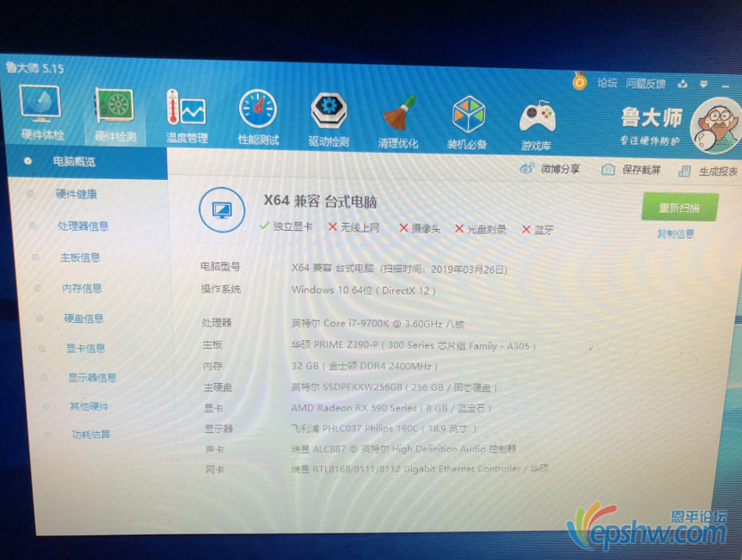
Task: Click the 蓝牙 status item
Action: pyautogui.click(x=538, y=230)
